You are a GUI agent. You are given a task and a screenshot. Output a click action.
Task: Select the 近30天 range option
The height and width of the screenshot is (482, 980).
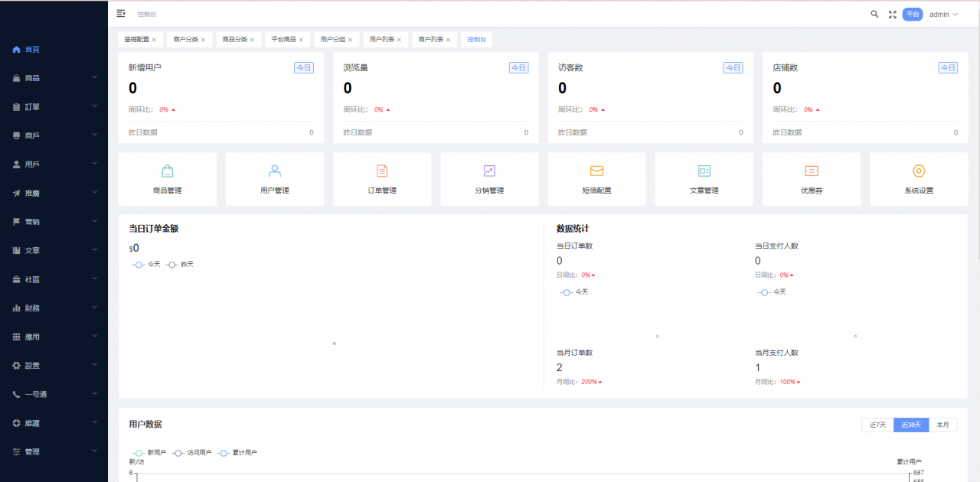click(911, 425)
